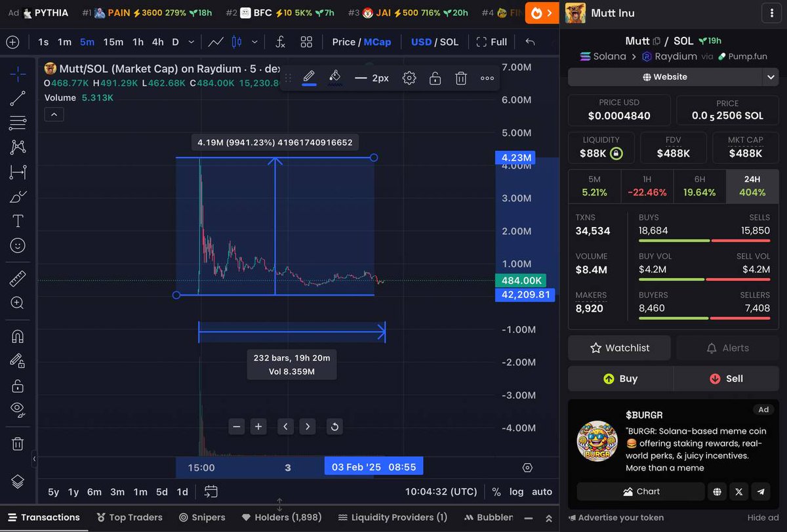Open Full screen chart mode
Screen dimensions: 787x532
tap(492, 42)
